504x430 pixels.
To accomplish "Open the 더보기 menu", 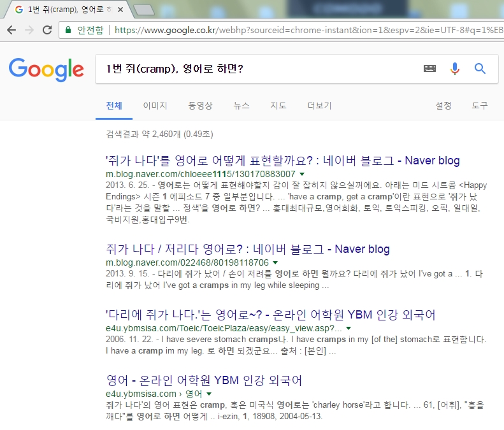I will click(319, 106).
